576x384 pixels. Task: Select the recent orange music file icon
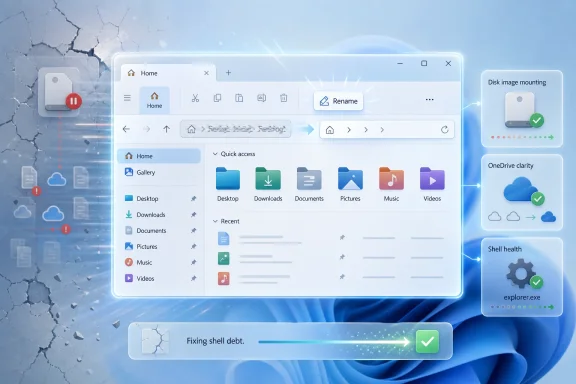[x=223, y=278]
